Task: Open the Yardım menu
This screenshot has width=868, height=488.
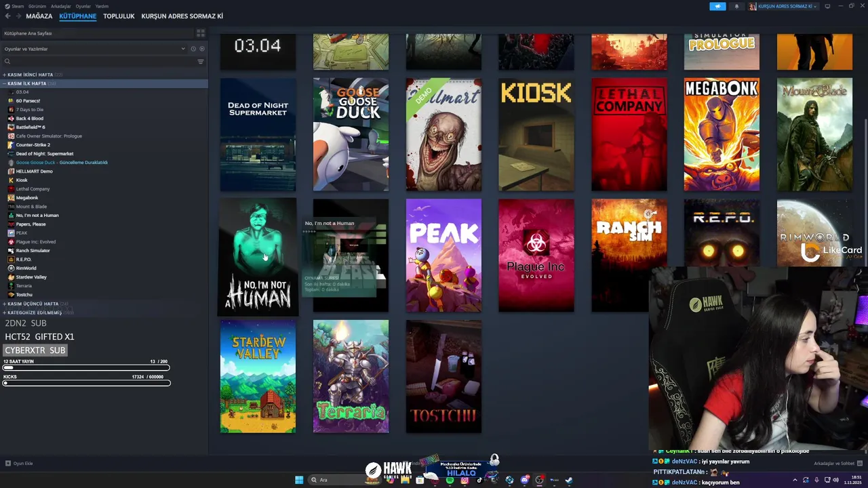Action: click(102, 6)
